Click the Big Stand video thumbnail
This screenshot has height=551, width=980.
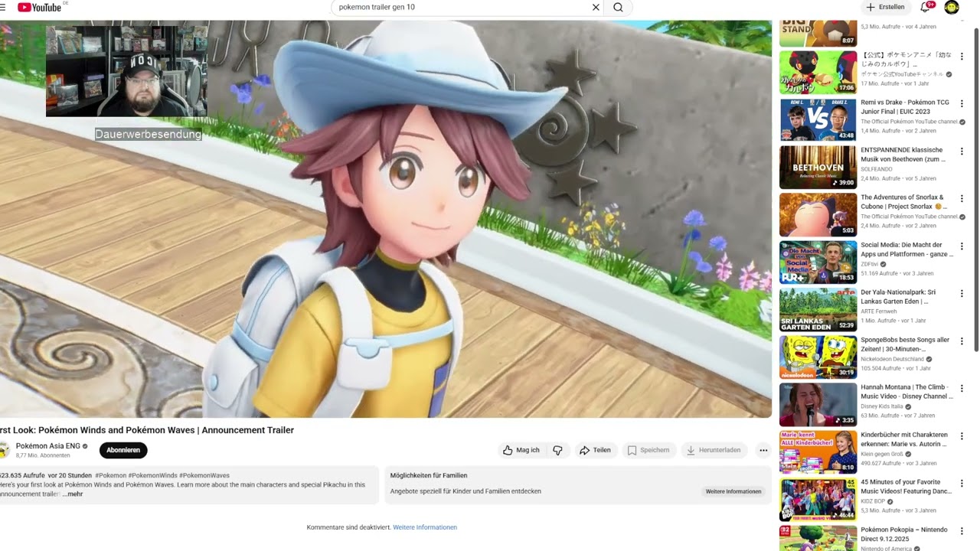coord(818,33)
